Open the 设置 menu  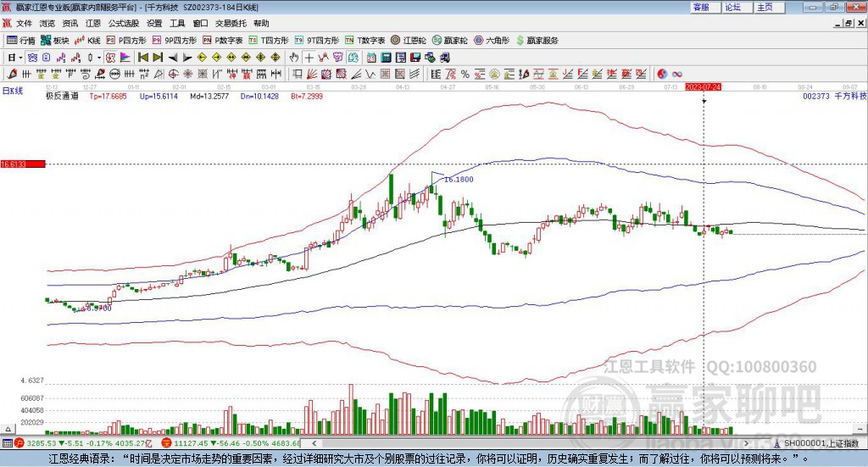tap(154, 23)
